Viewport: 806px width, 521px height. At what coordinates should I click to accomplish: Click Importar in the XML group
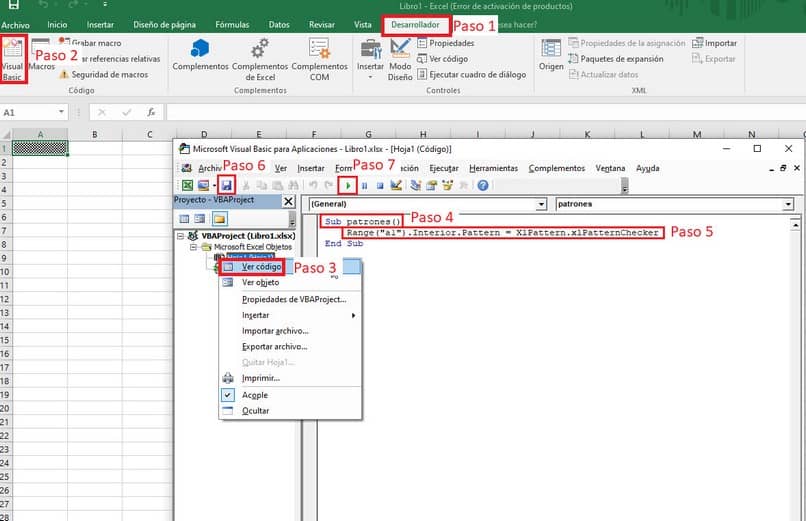(715, 43)
